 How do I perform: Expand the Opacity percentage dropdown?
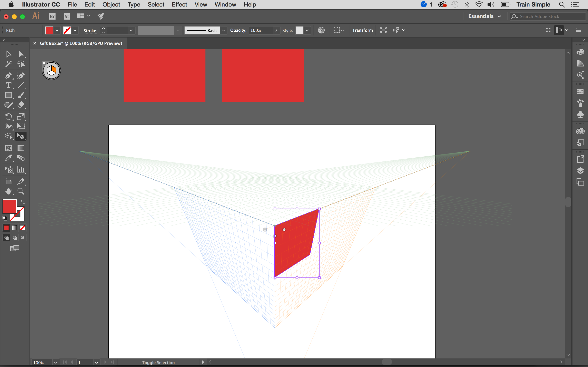[x=276, y=30]
